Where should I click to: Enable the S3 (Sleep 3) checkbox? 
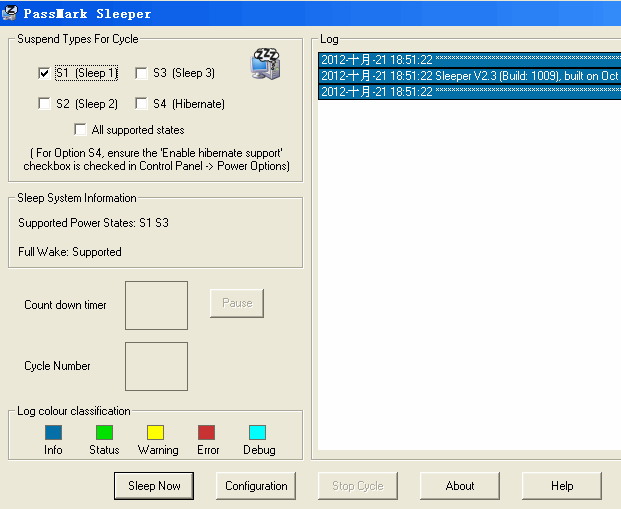coord(142,73)
